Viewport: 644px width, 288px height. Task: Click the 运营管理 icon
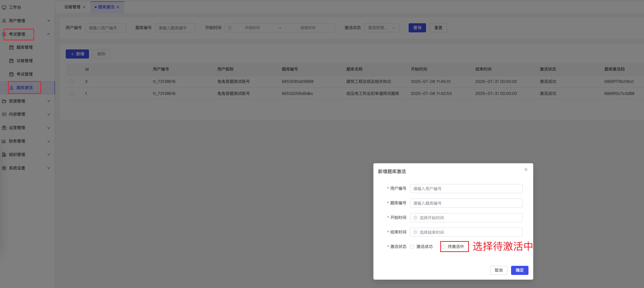pos(4,128)
